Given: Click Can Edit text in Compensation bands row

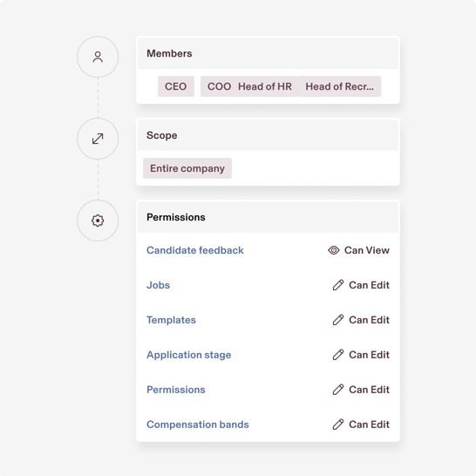Looking at the screenshot, I should (x=369, y=425).
